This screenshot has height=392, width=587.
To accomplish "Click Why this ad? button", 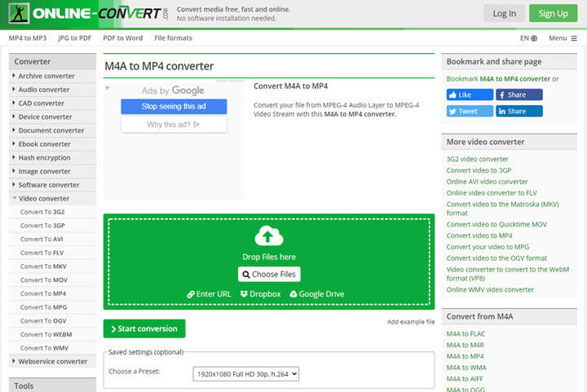I will click(174, 125).
